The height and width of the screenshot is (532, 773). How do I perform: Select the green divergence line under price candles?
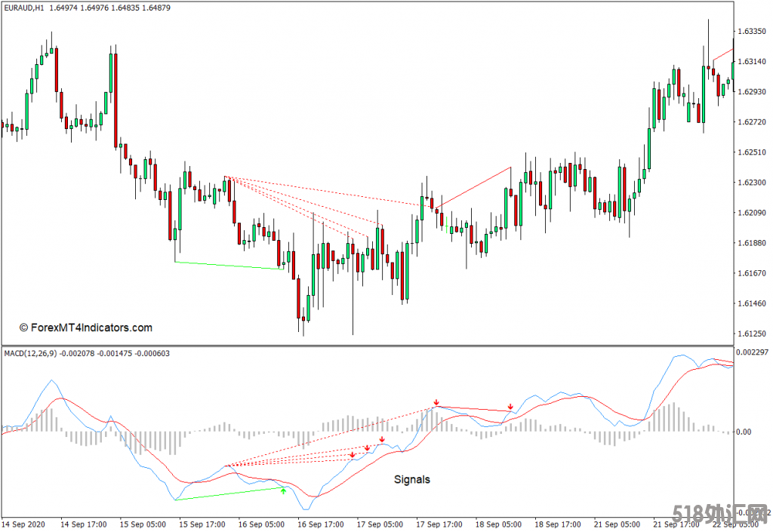pyautogui.click(x=229, y=266)
